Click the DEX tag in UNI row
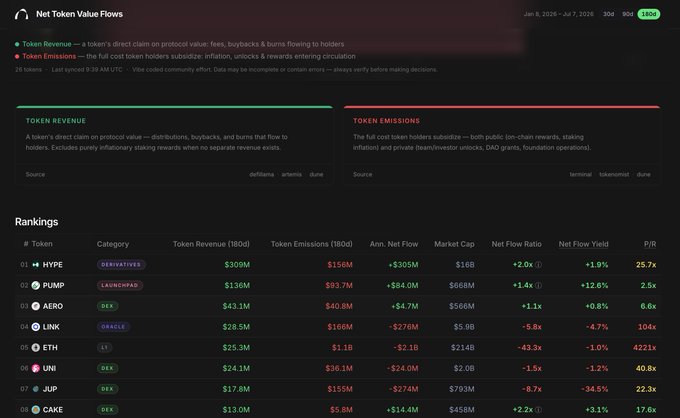 click(107, 368)
